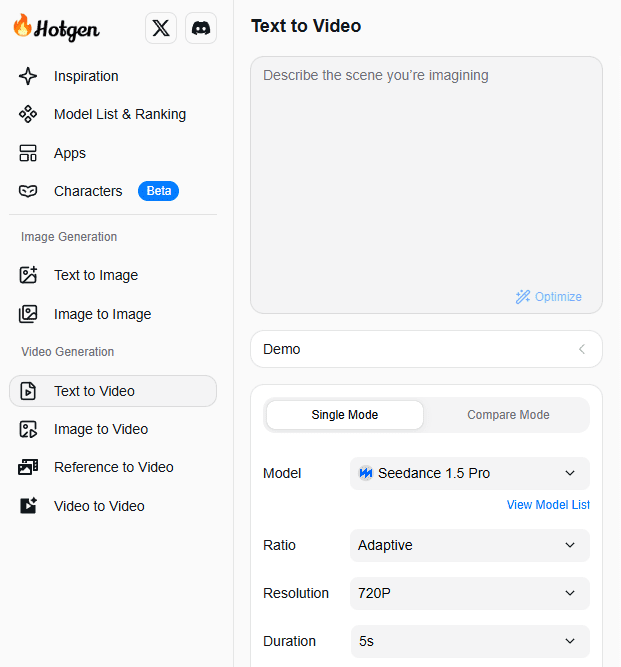Click the Text to Image icon
Image resolution: width=621 pixels, height=667 pixels.
click(28, 275)
